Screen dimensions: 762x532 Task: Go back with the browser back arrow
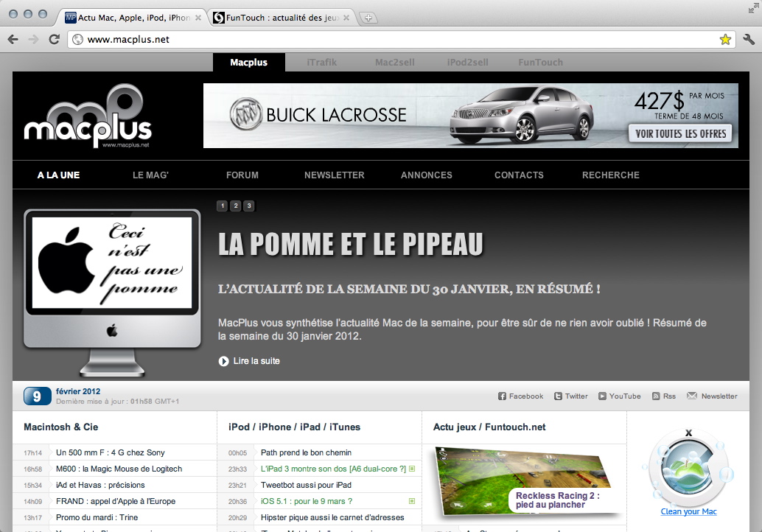(13, 39)
